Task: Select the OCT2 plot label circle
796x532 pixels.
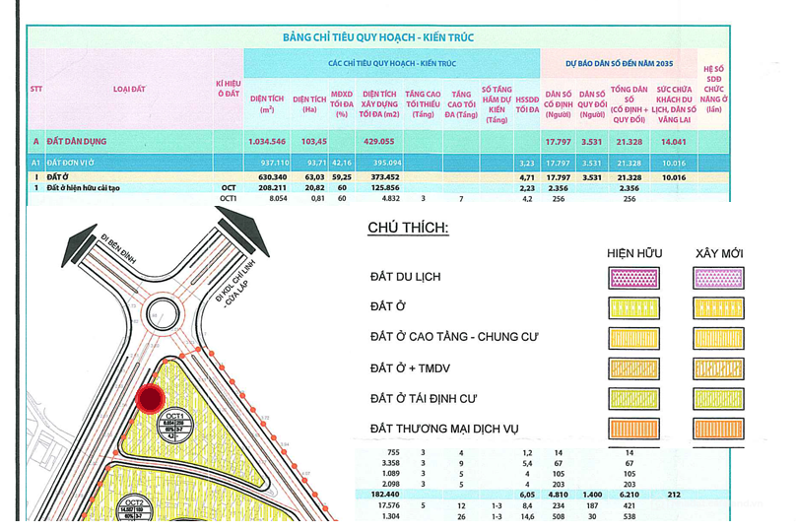Action: tap(135, 508)
